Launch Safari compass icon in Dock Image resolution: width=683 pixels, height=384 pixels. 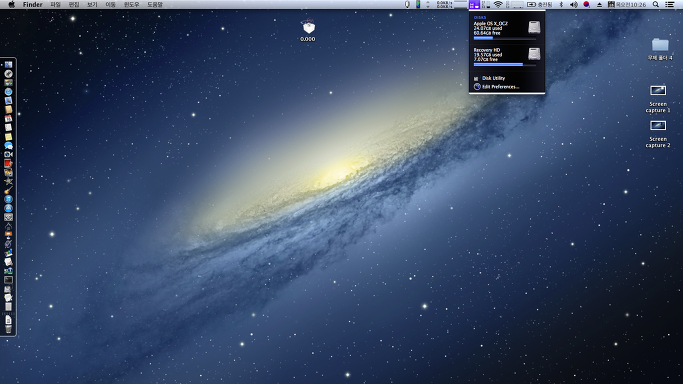point(8,91)
